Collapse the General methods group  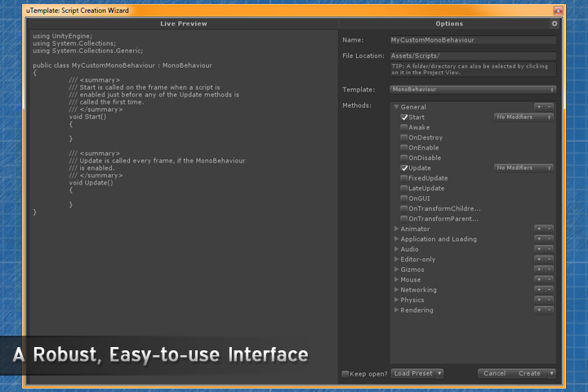(396, 107)
